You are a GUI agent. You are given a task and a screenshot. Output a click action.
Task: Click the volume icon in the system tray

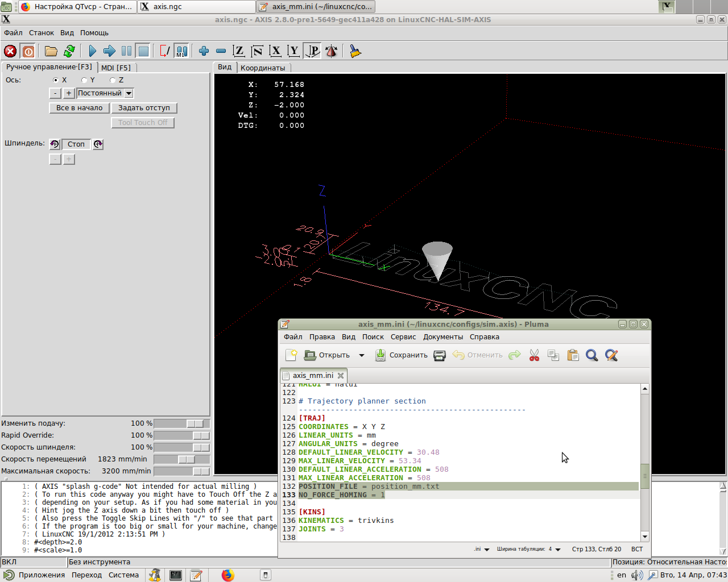(638, 575)
